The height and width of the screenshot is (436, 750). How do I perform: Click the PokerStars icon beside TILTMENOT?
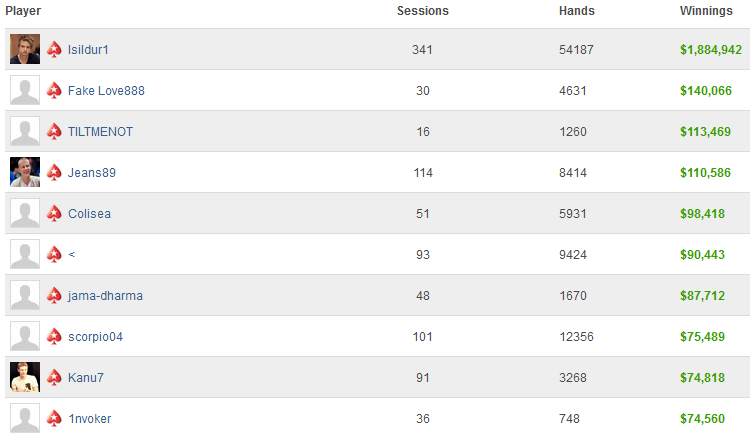coord(54,131)
